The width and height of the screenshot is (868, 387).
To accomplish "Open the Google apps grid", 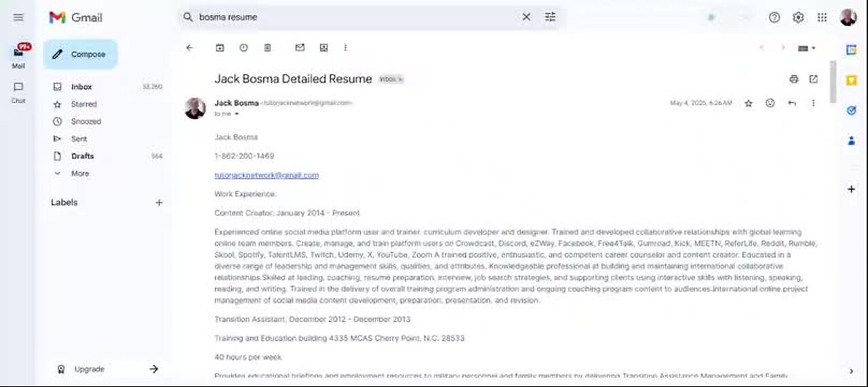I will [822, 18].
